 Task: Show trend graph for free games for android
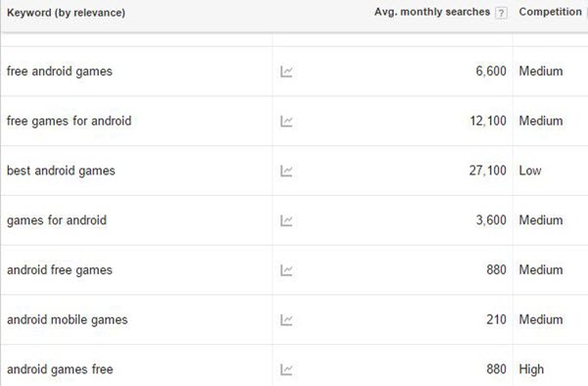(286, 121)
